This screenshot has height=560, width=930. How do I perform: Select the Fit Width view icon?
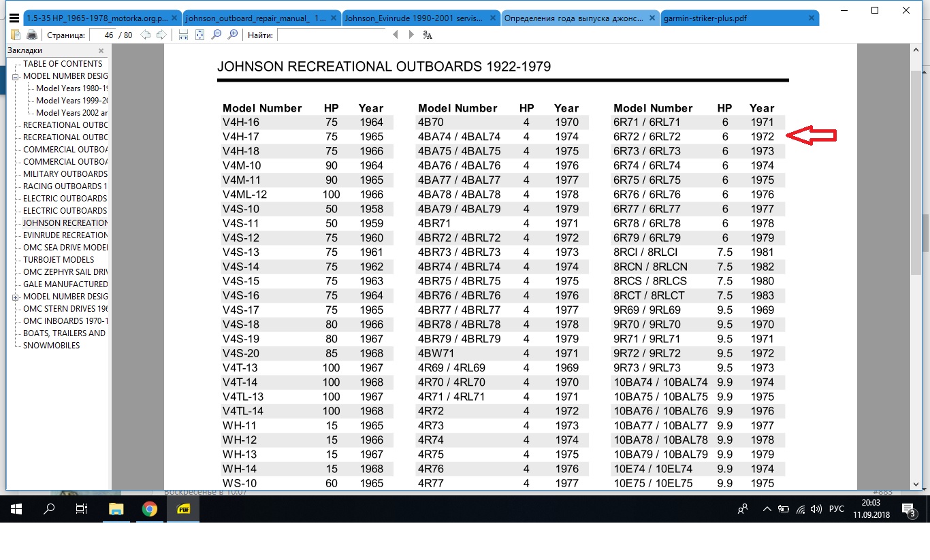(x=184, y=35)
